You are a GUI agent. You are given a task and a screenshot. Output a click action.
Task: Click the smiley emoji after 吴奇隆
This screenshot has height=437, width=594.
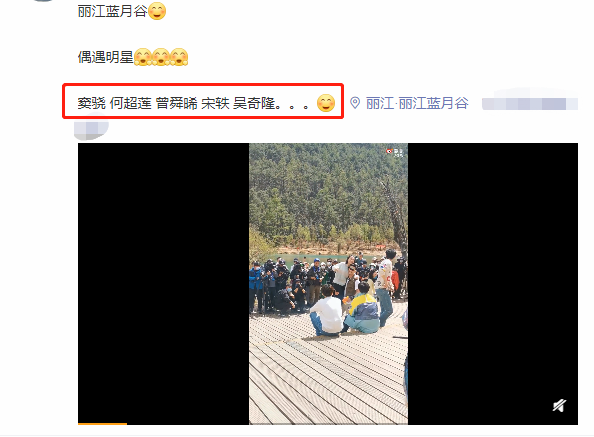pyautogui.click(x=326, y=103)
